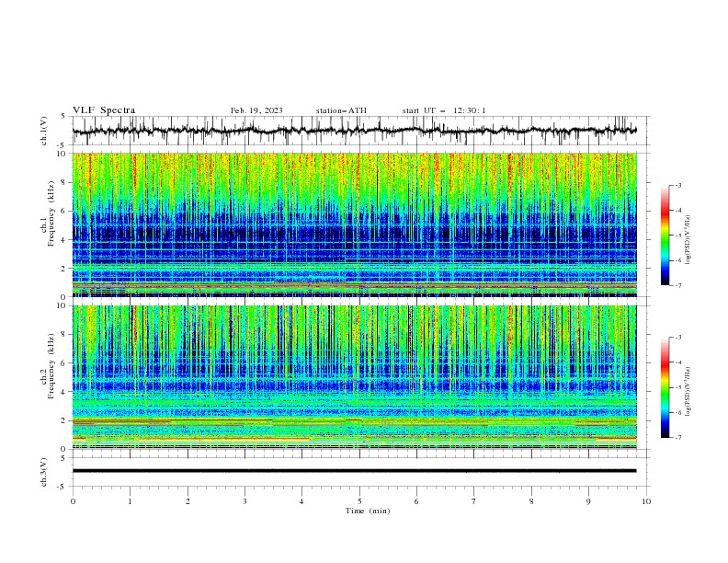Click the '1' minute tick label
This screenshot has width=728, height=563.
pos(130,501)
